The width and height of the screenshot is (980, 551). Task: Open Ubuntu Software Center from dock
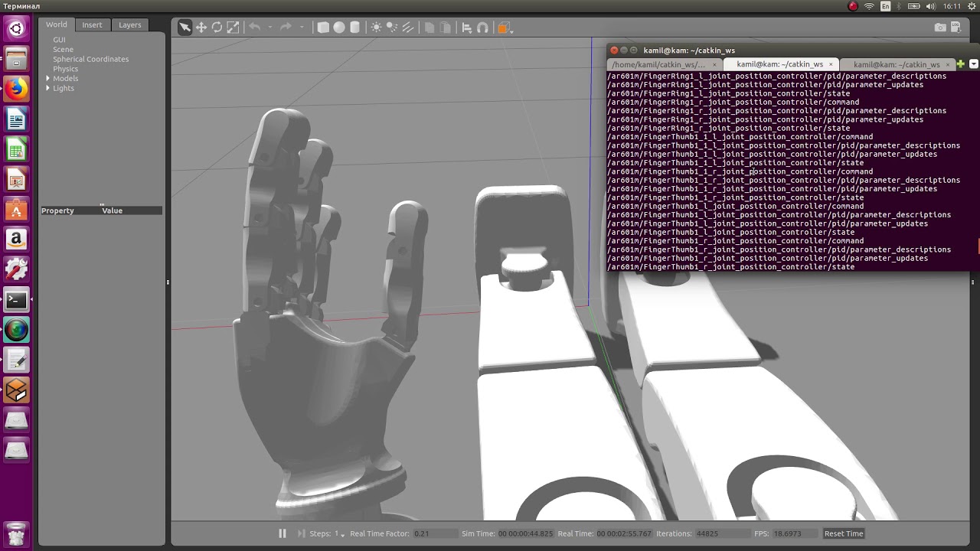[16, 209]
